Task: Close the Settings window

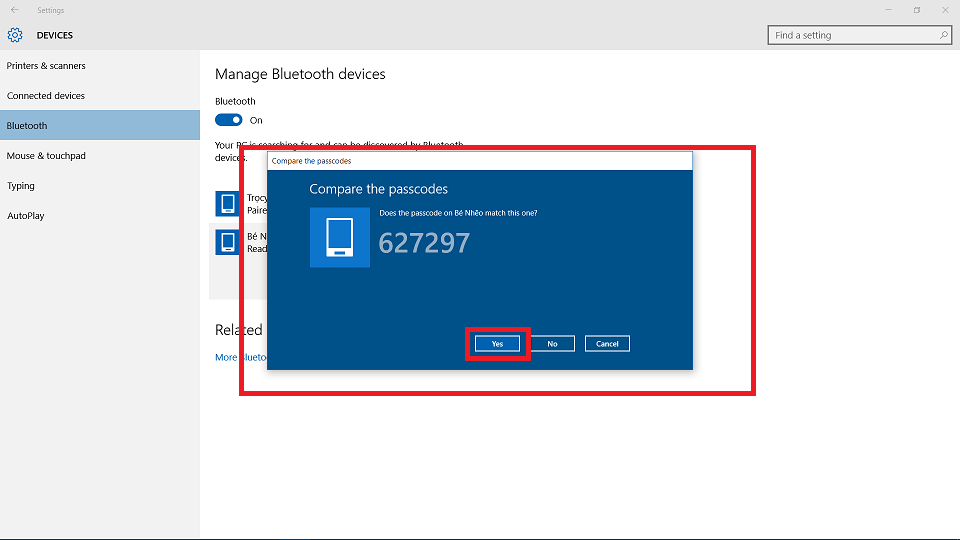Action: point(945,10)
